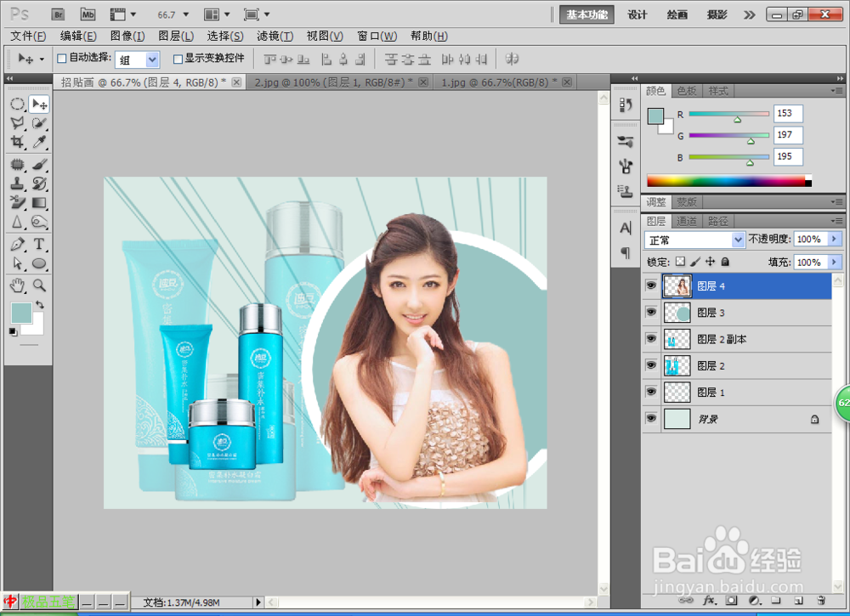Open the 不透明度 opacity slider arrow

point(835,239)
